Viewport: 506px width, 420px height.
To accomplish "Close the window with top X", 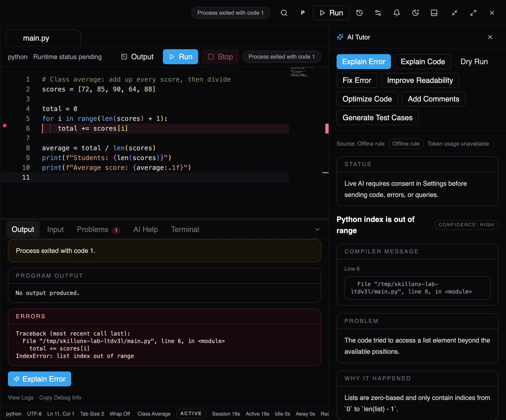I will coord(492,13).
